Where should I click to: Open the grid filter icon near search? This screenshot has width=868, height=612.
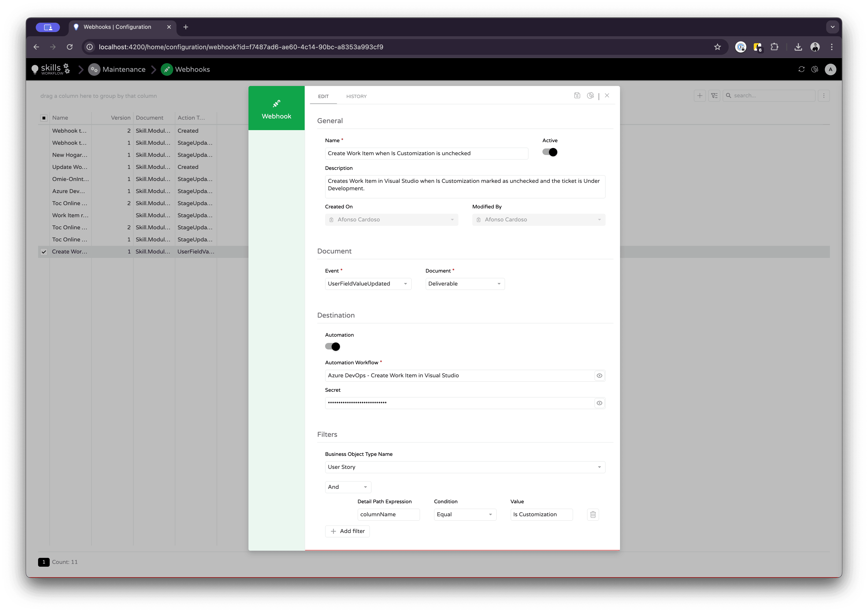click(714, 96)
